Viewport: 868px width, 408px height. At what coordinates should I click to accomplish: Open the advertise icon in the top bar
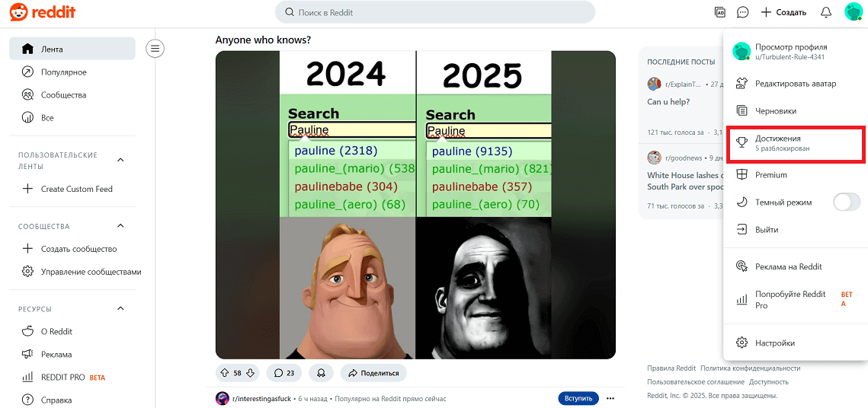coord(720,12)
